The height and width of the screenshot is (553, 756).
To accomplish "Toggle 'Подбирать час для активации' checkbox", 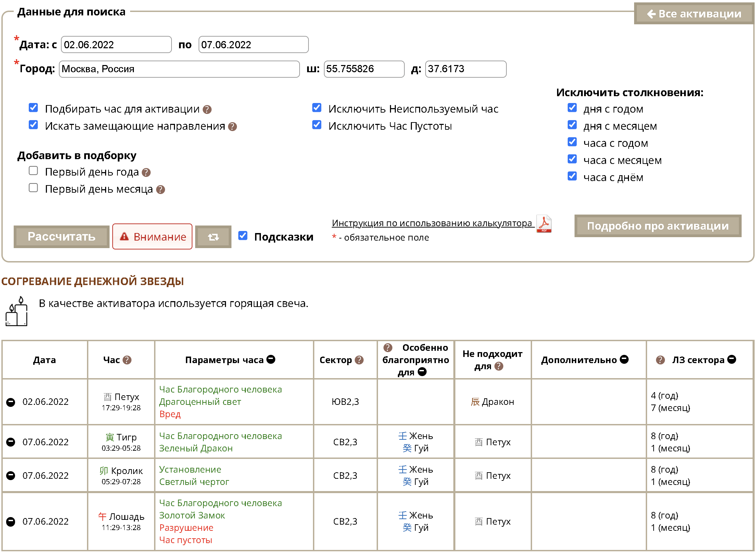I will tap(33, 108).
